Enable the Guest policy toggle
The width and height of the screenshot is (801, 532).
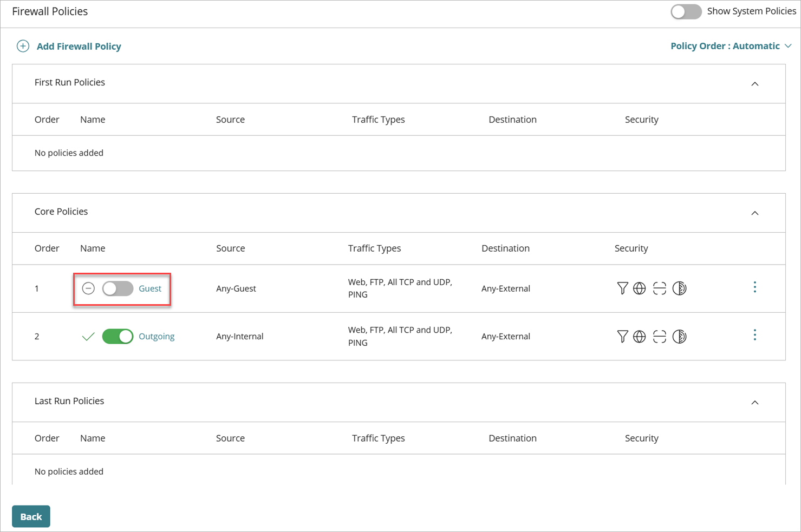pos(117,288)
